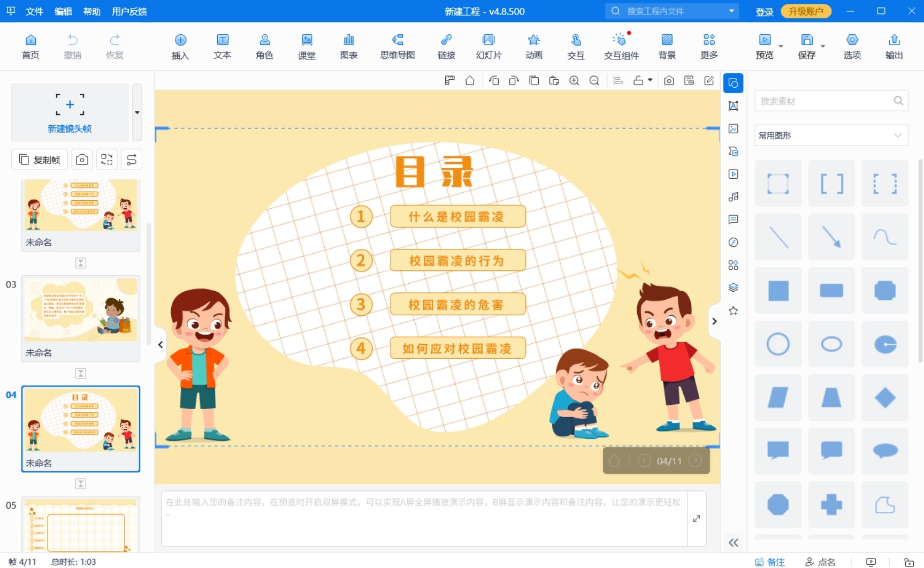Open the 更多 more tools menu
Screen dimensions: 924x568
(709, 46)
